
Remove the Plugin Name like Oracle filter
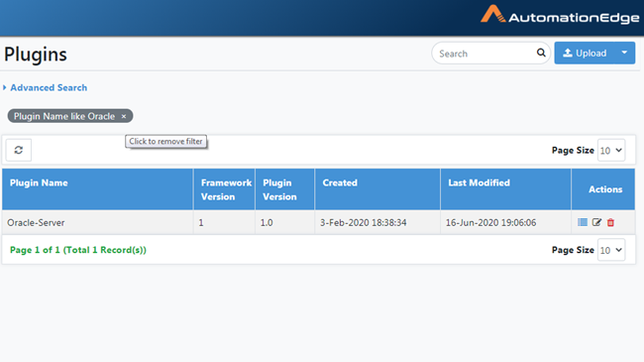point(124,116)
